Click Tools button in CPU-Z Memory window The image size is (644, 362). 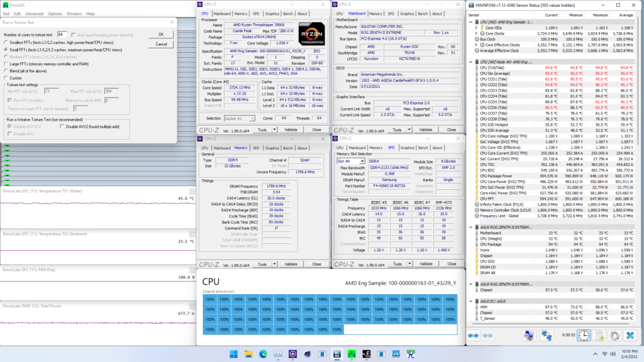click(262, 265)
